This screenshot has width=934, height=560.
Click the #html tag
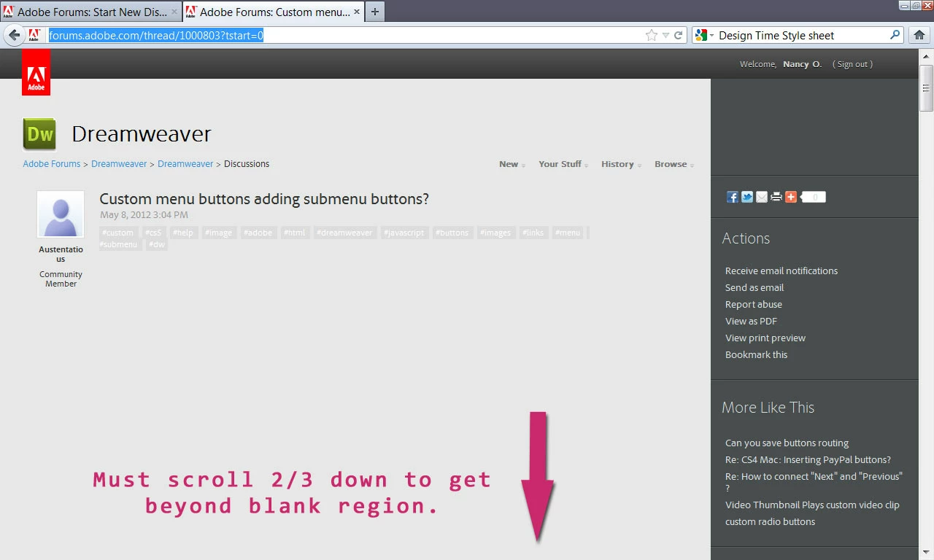tap(295, 233)
